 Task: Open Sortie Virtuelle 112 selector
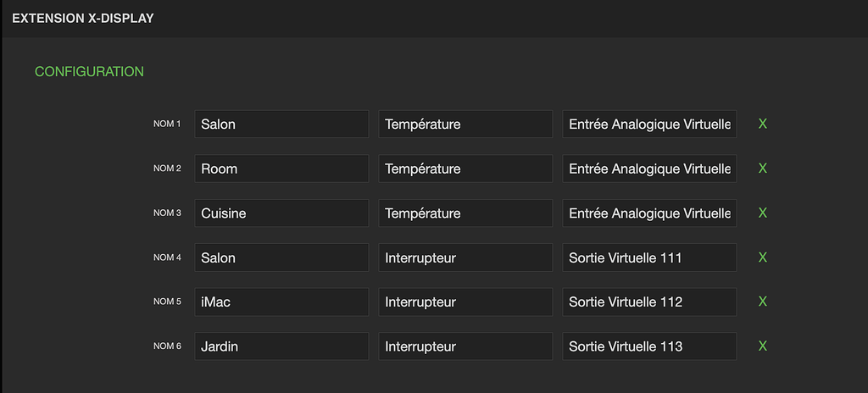649,302
